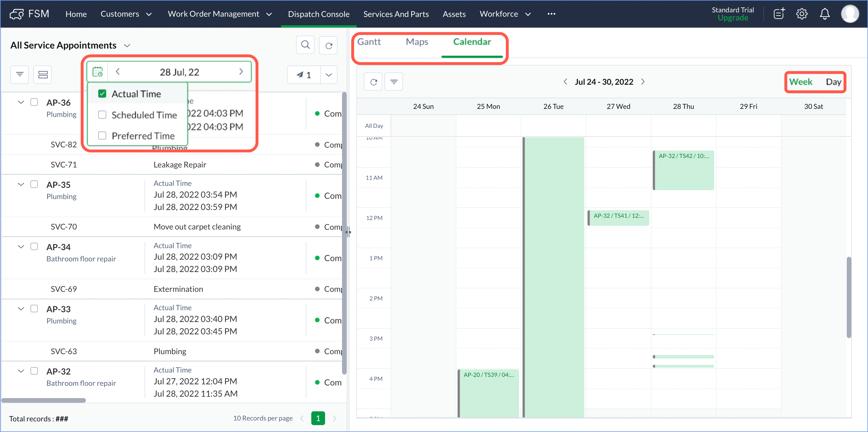Expand the All Service Appointments dropdown

coord(127,45)
